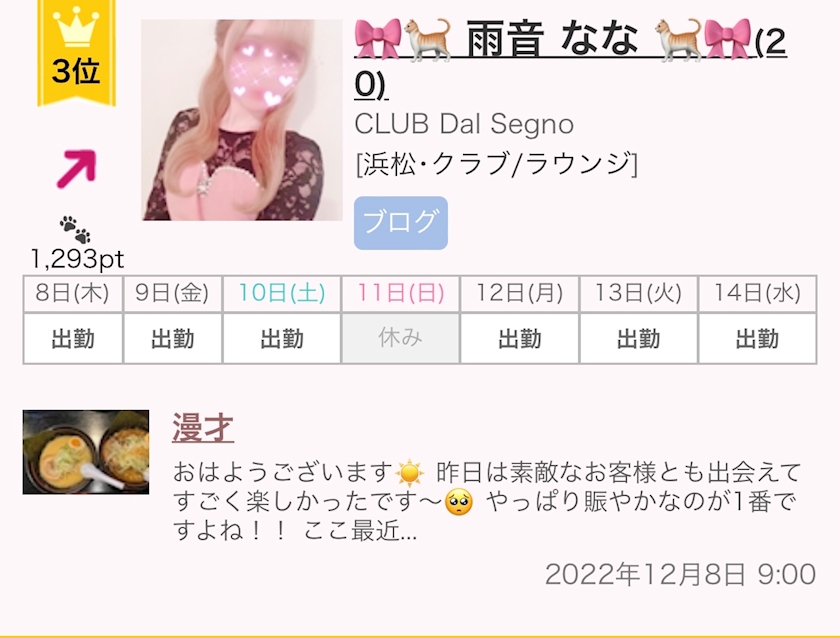
Task: Click 出勤 cell under 12日(月)
Action: click(520, 339)
